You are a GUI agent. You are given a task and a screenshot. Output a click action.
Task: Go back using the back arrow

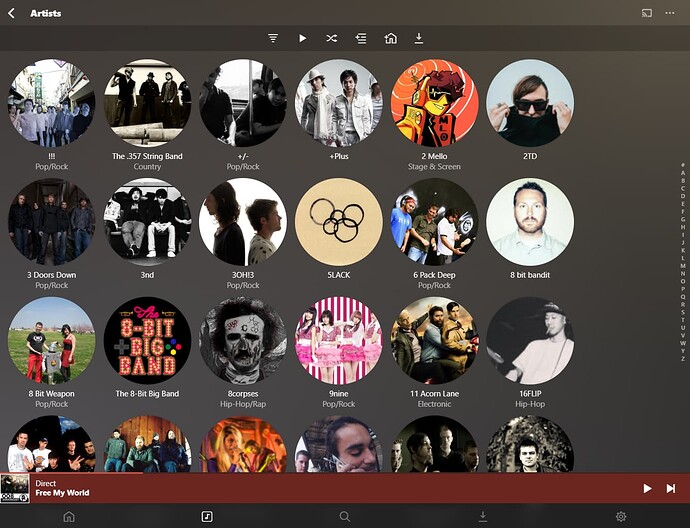pos(11,13)
